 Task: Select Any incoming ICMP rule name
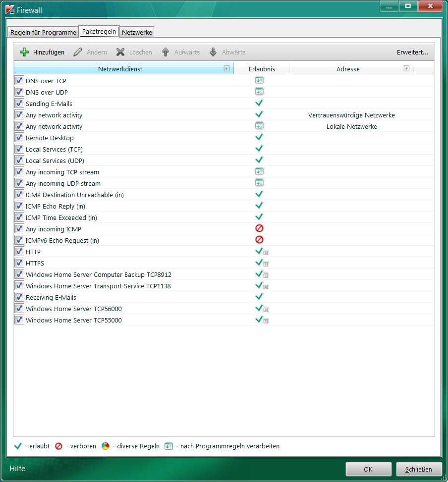point(54,229)
